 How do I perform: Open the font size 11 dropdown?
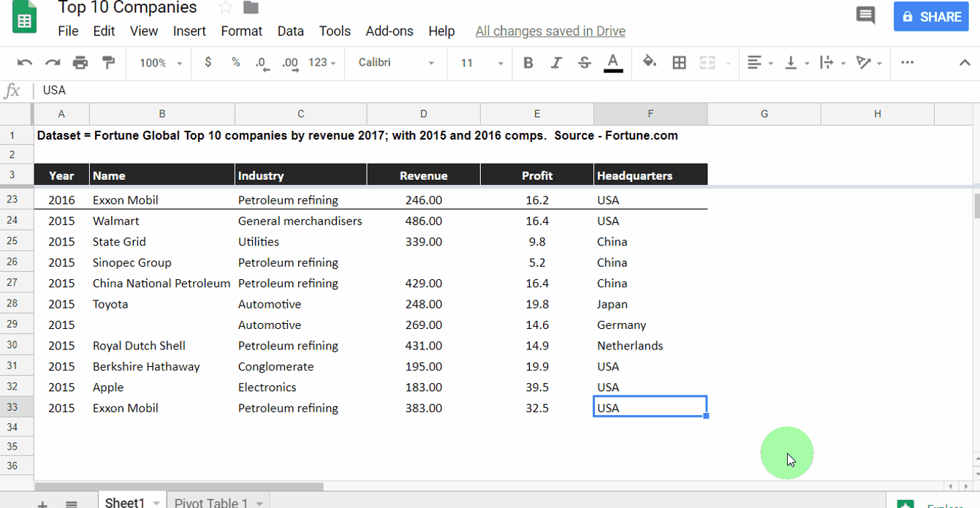482,63
